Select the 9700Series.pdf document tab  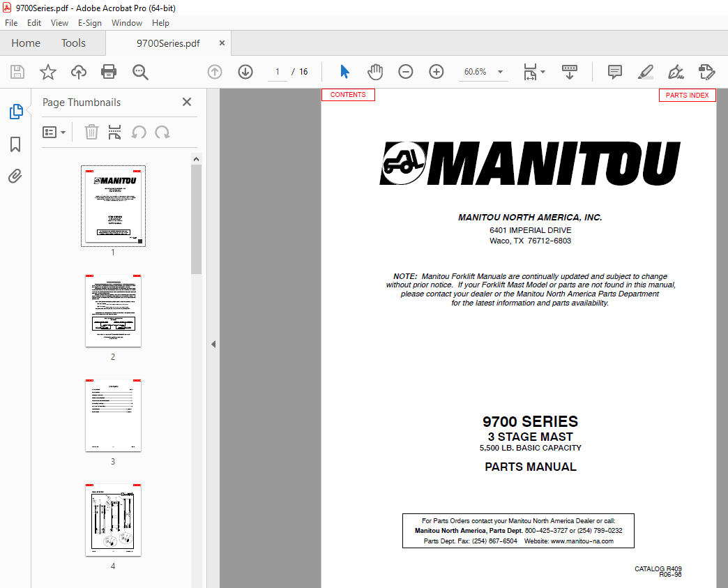pos(168,43)
